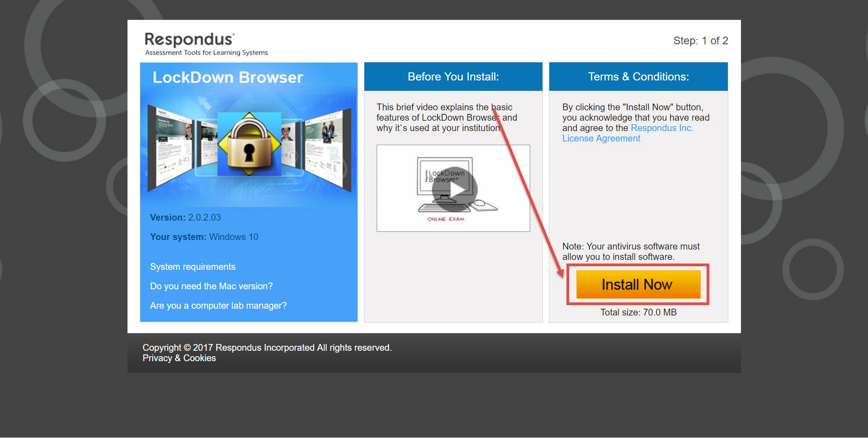The width and height of the screenshot is (868, 438).
Task: Click the gold padlock LockDown Browser image
Action: (x=249, y=144)
